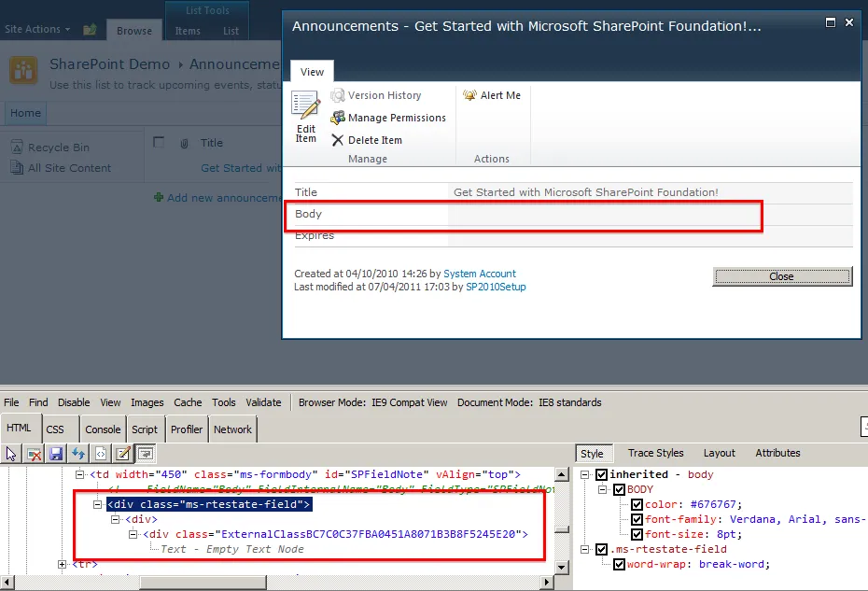Open the System Account profile link

[x=480, y=274]
